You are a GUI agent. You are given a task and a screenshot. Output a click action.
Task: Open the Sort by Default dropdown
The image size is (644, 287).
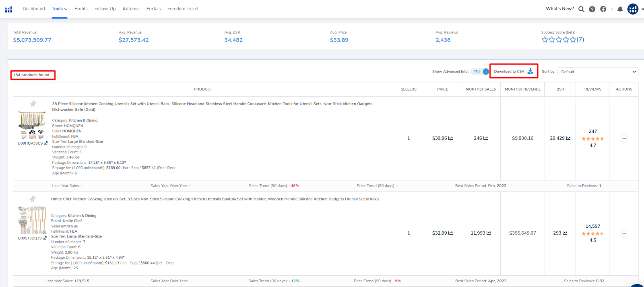tap(599, 72)
